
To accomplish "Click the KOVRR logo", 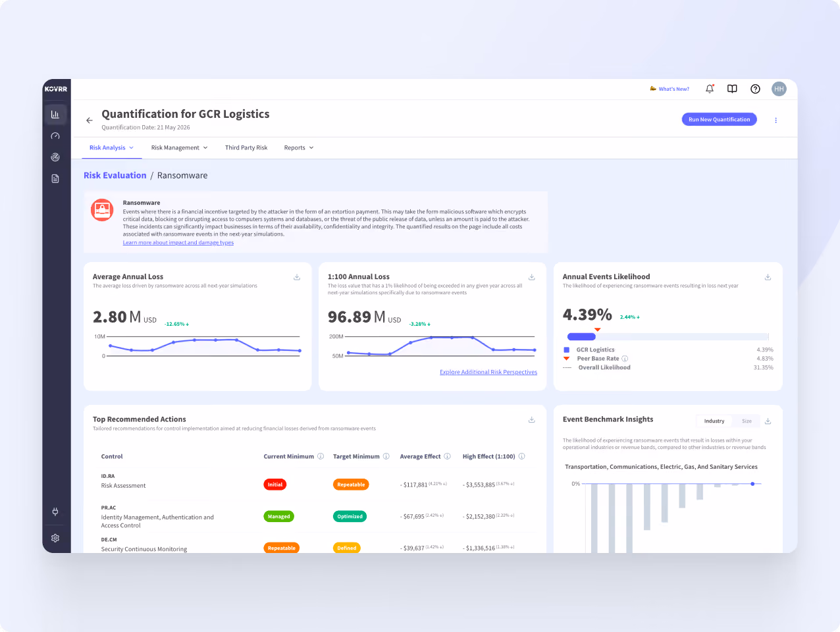I will [x=56, y=89].
